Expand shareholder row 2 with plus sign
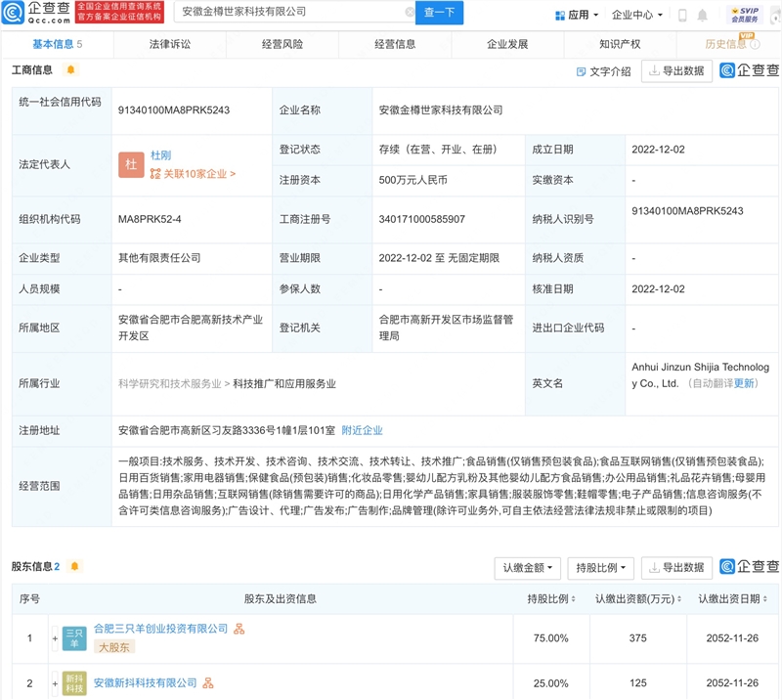Viewport: 782px width, 700px height. pyautogui.click(x=55, y=683)
